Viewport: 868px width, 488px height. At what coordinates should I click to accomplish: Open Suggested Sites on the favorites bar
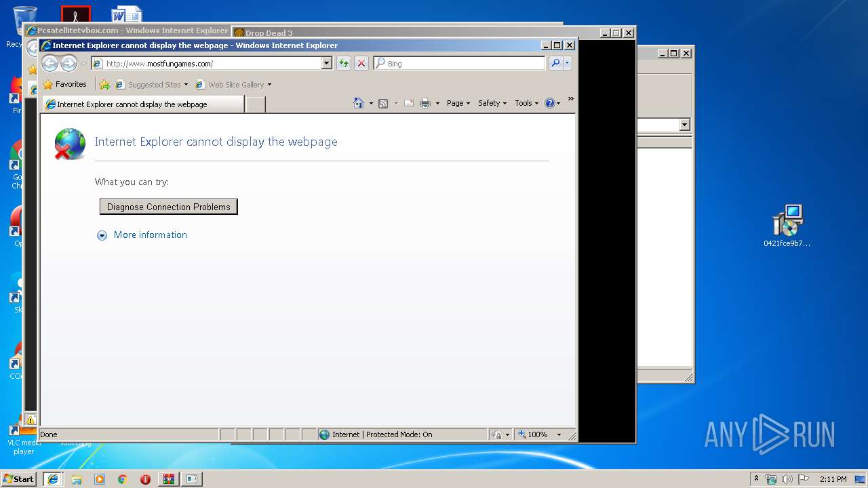[x=151, y=85]
